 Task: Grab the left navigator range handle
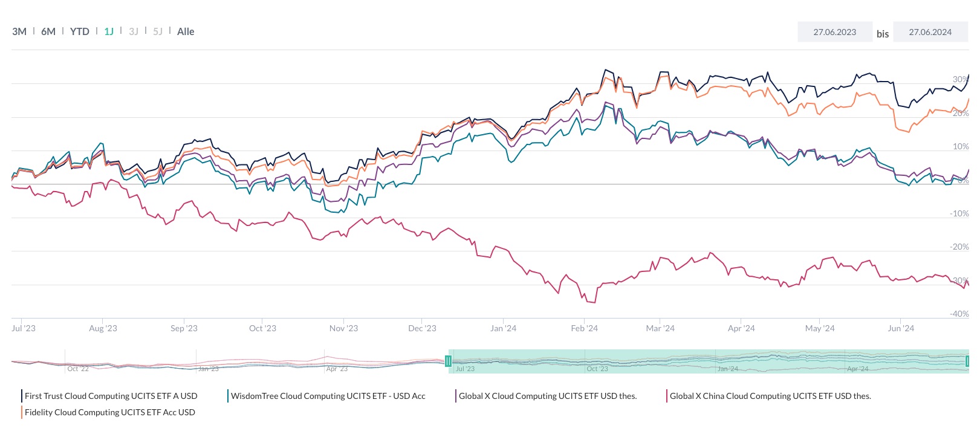[448, 361]
